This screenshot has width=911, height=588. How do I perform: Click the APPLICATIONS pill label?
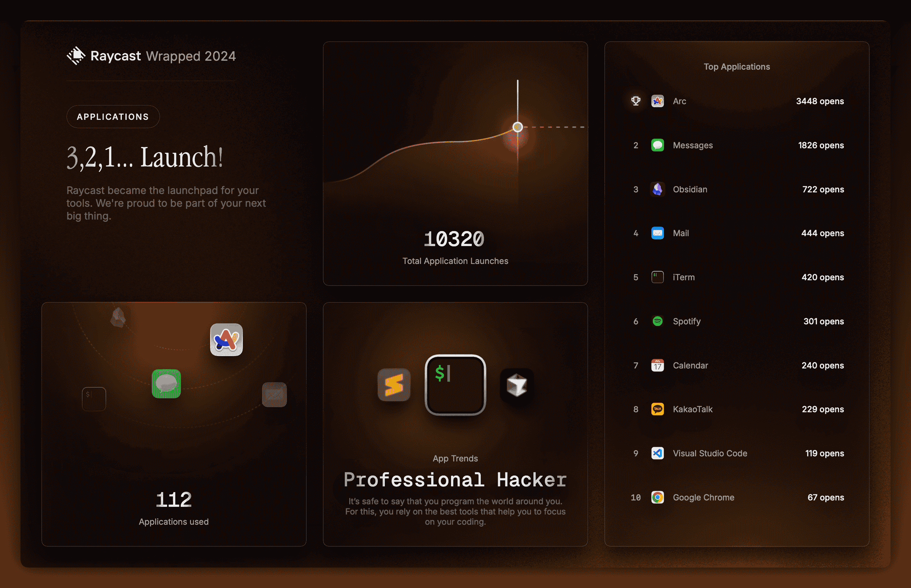point(113,117)
